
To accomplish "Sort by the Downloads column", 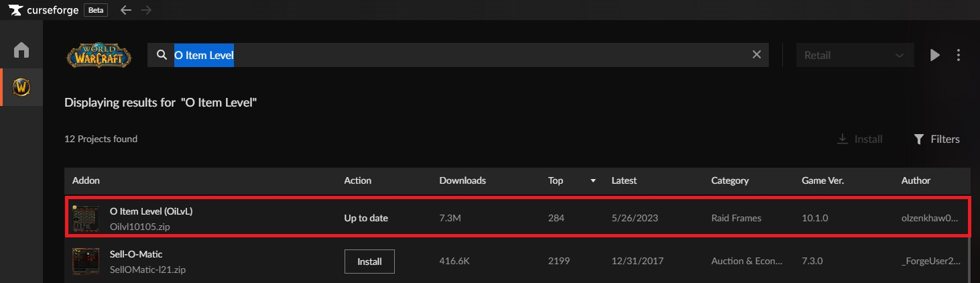I will 463,180.
